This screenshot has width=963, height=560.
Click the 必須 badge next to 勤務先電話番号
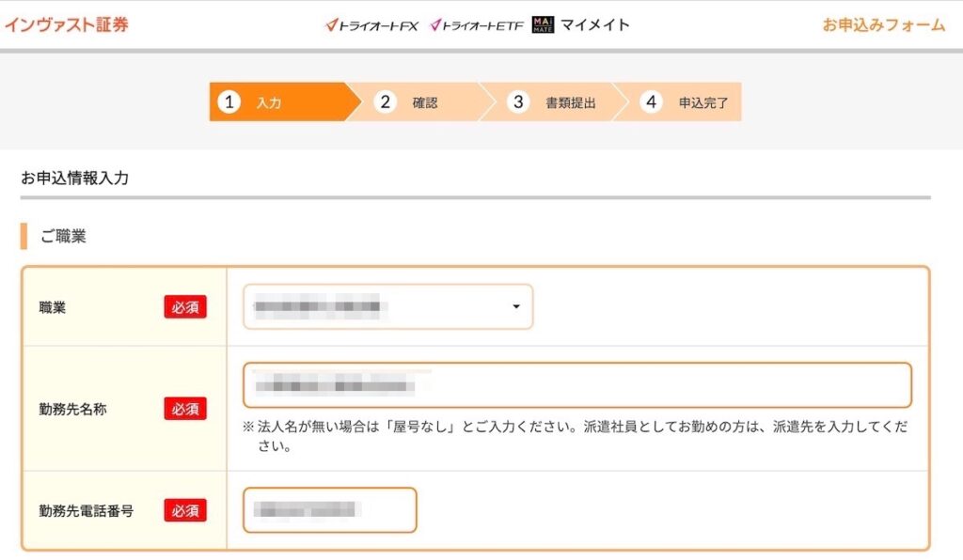pyautogui.click(x=186, y=510)
